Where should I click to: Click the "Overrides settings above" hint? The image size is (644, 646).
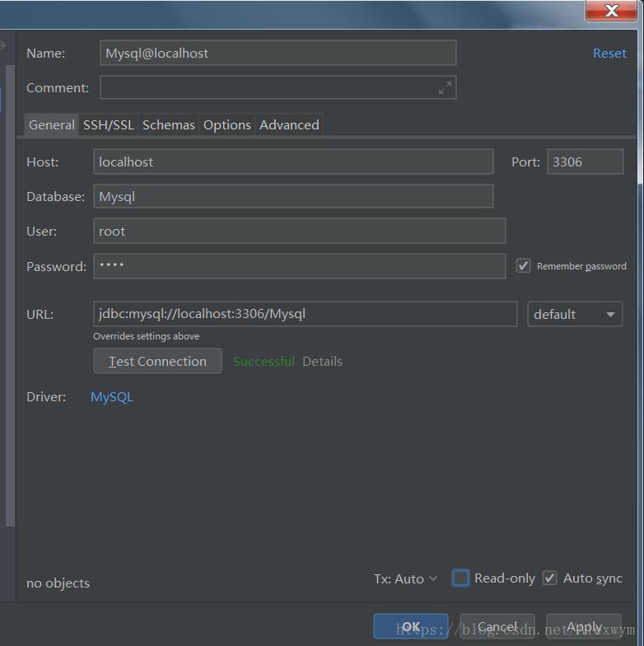click(147, 336)
